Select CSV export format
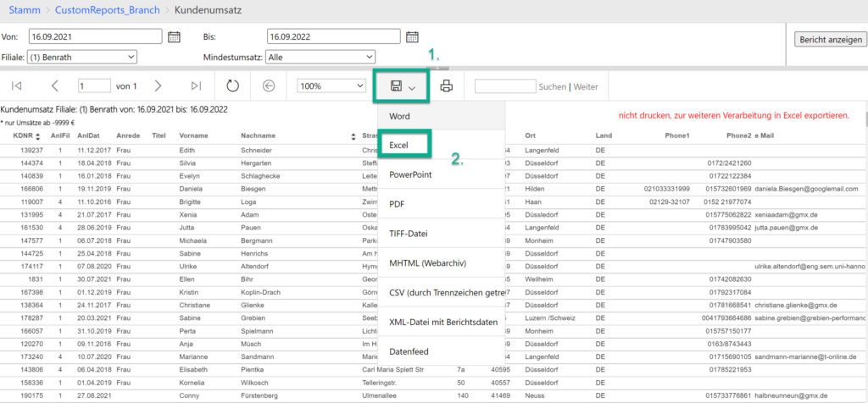The height and width of the screenshot is (403, 868). [x=441, y=294]
